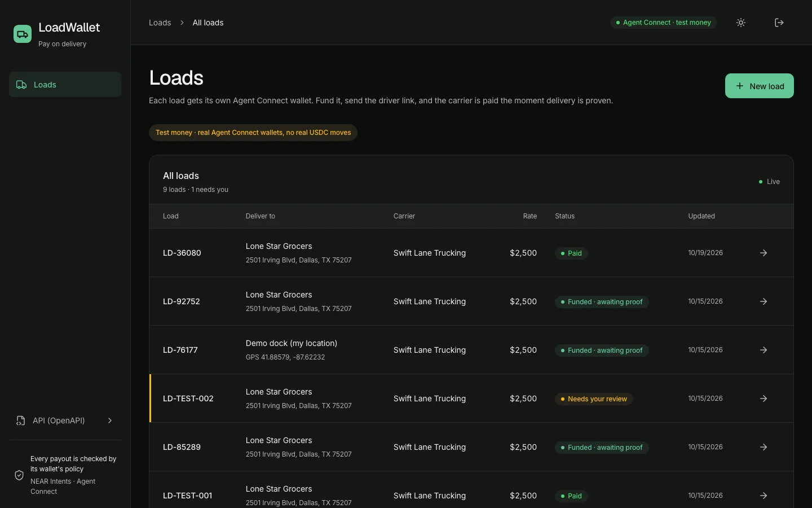Screen dimensions: 812x508
Task: Click the Paid status of LD-TEST-001
Action: click(571, 496)
